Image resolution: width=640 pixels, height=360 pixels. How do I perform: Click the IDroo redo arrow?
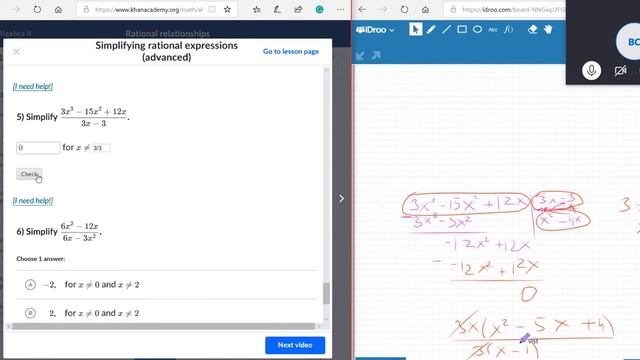click(x=376, y=55)
